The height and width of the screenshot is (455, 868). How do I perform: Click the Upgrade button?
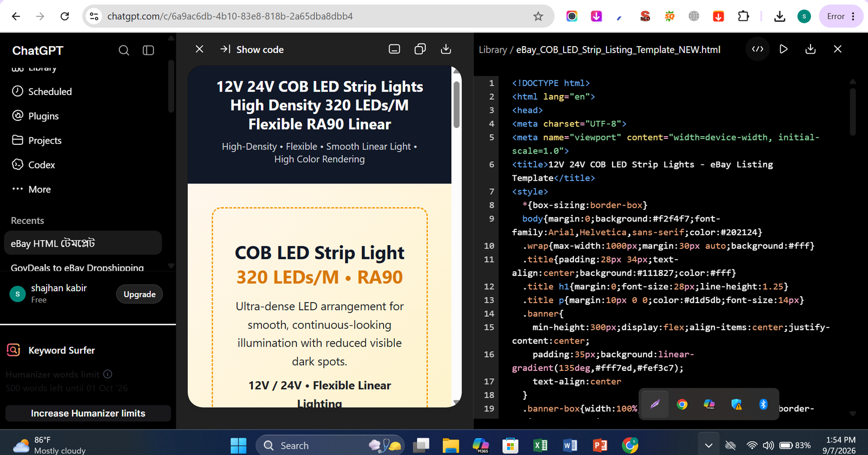pos(139,294)
